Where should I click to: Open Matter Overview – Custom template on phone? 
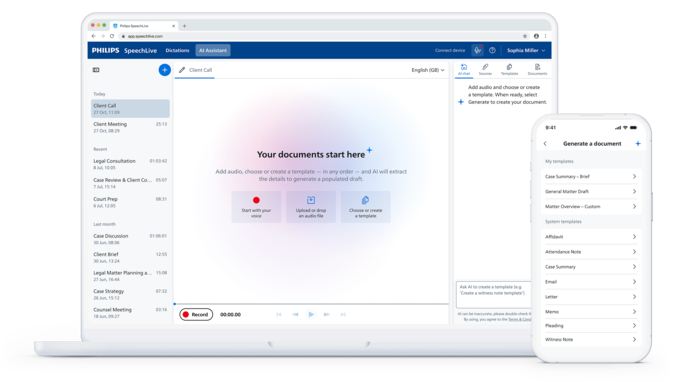click(x=591, y=207)
